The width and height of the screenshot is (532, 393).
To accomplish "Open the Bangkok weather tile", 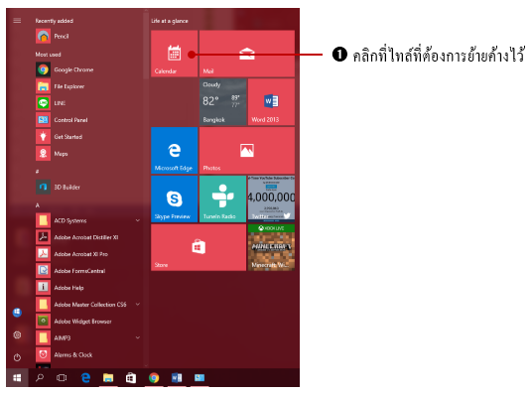I will [x=222, y=102].
